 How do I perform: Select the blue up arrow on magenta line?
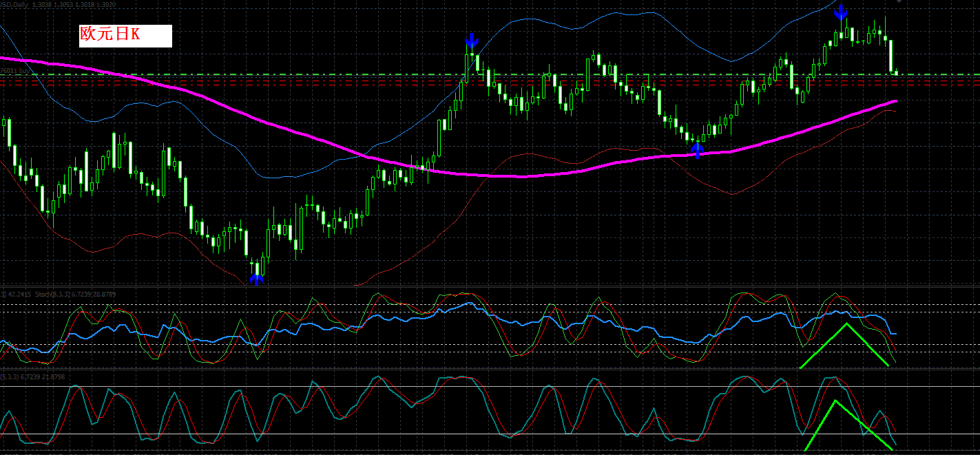[697, 149]
